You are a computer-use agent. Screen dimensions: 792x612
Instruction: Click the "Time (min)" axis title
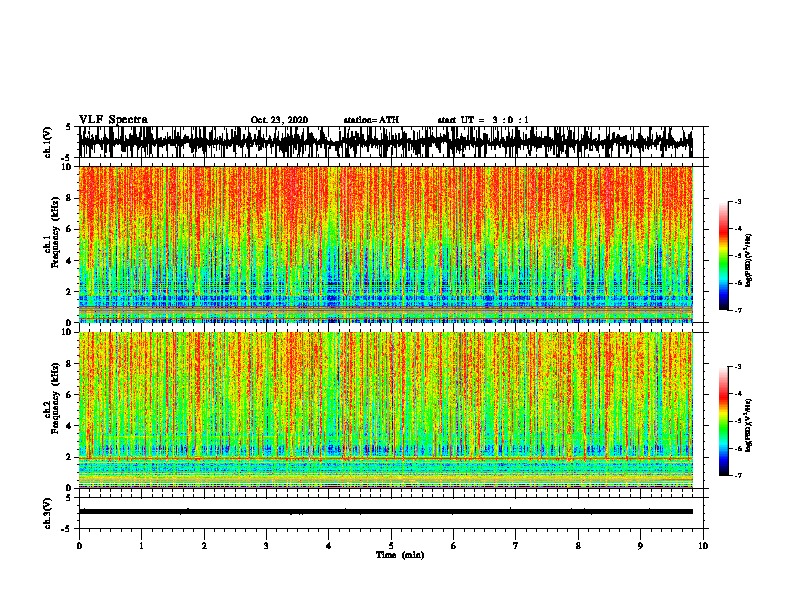[x=400, y=555]
